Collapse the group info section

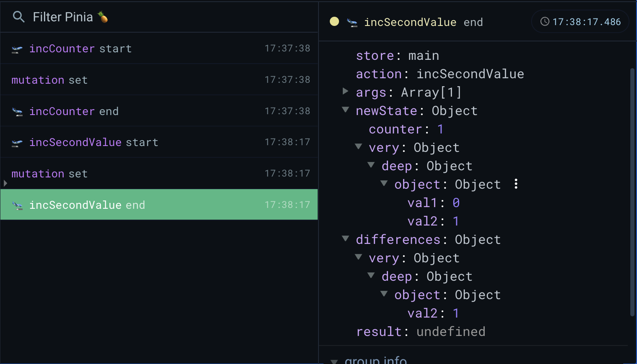click(334, 361)
